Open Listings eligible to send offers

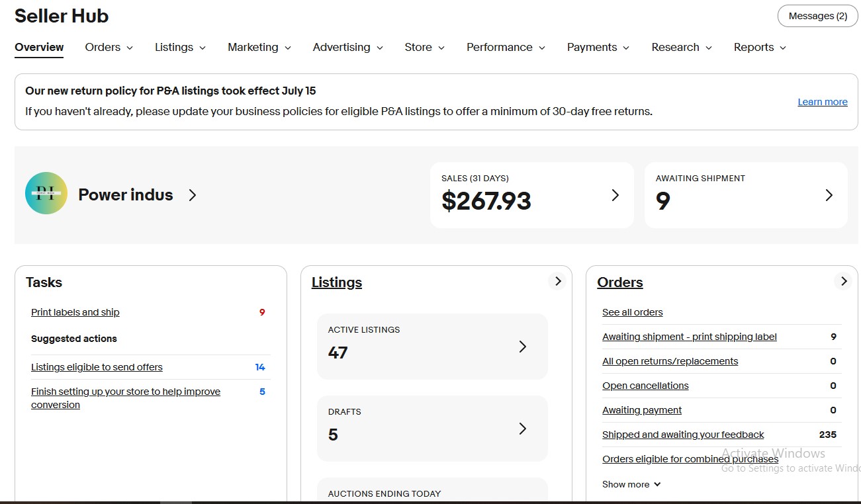tap(97, 367)
